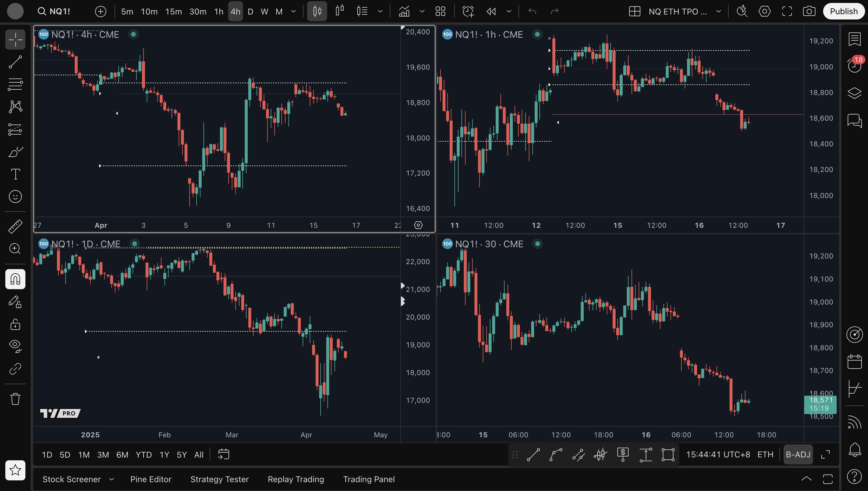Open the Pine Editor tab
The image size is (868, 491).
click(x=151, y=479)
